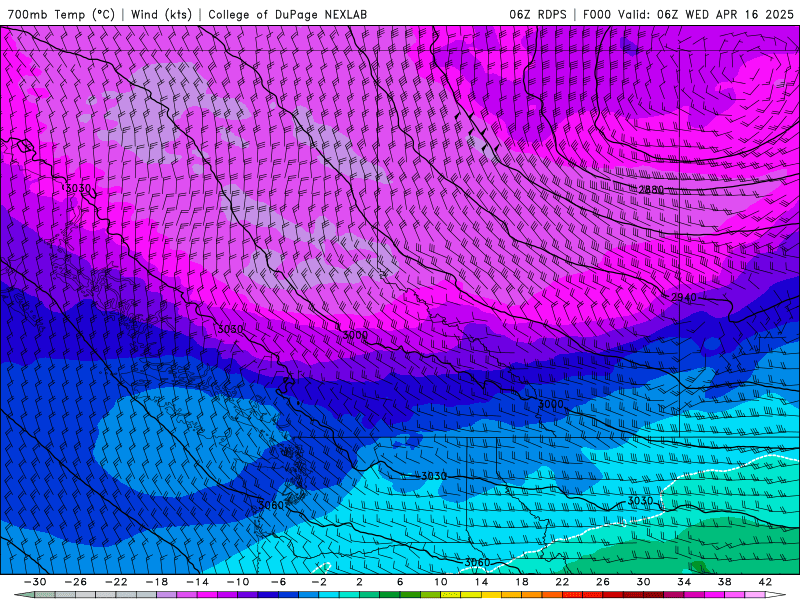Viewport: 800px width, 600px height.
Task: Click the 14 value on the color scale
Action: (x=481, y=582)
